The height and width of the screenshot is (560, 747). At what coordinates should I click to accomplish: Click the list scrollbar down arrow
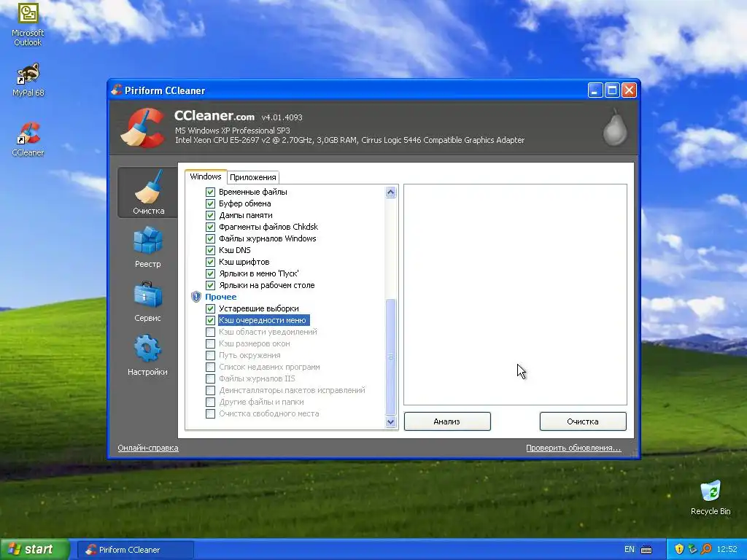(391, 421)
